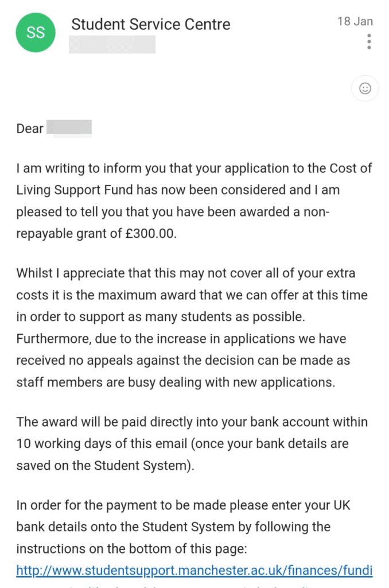Tap the blurred recipient name after Dear

[x=69, y=128]
